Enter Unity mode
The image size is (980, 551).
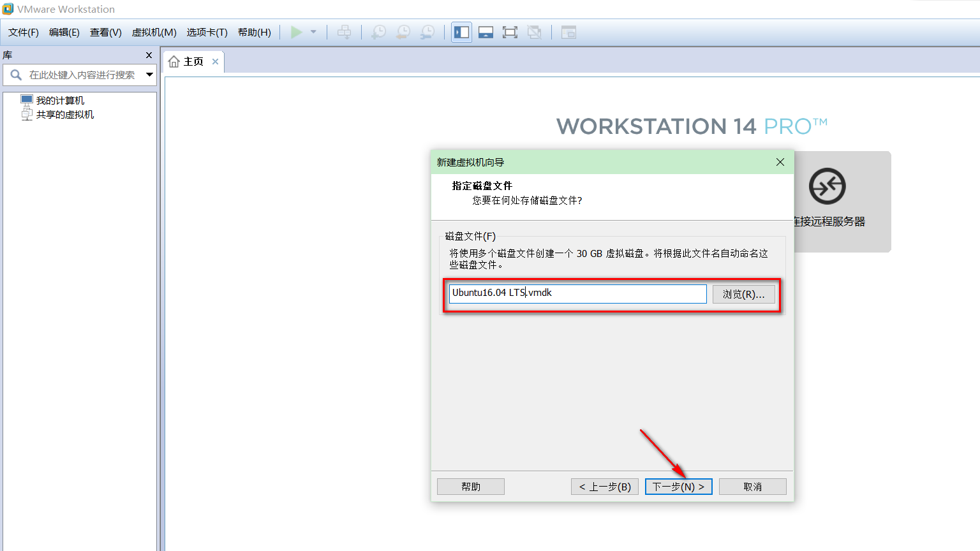pyautogui.click(x=535, y=32)
